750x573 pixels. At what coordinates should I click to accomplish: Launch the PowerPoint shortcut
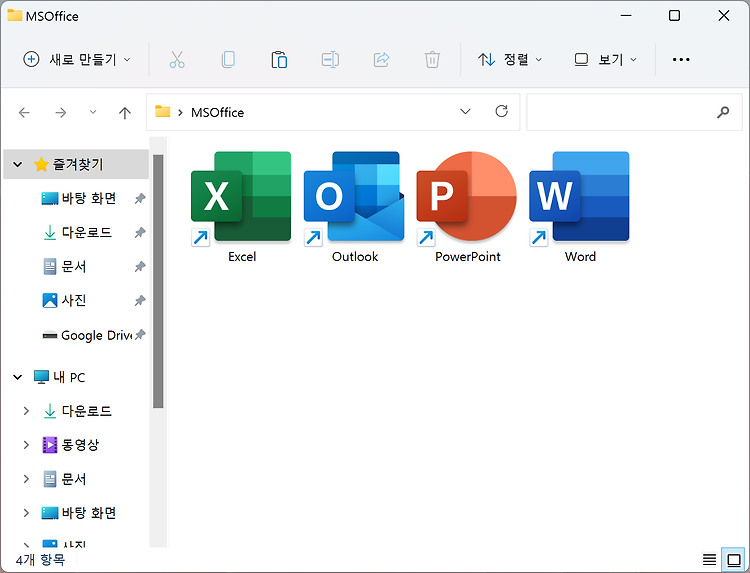[x=467, y=206]
